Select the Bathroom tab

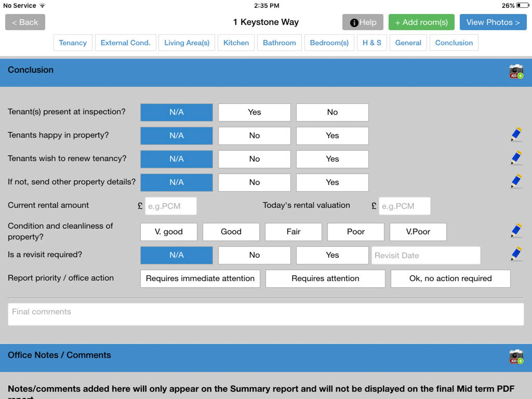click(279, 42)
